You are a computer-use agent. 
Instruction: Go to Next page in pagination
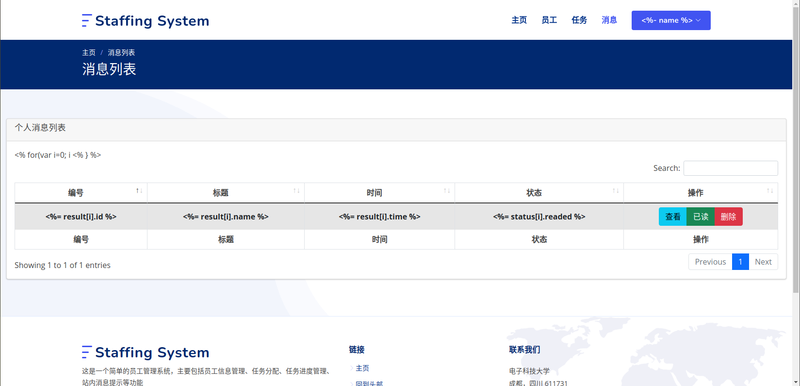(x=763, y=262)
